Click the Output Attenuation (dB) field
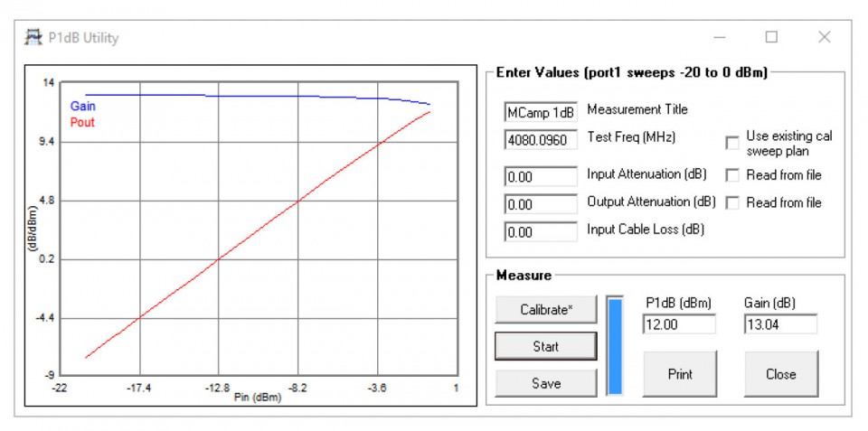868x431 pixels. click(541, 205)
